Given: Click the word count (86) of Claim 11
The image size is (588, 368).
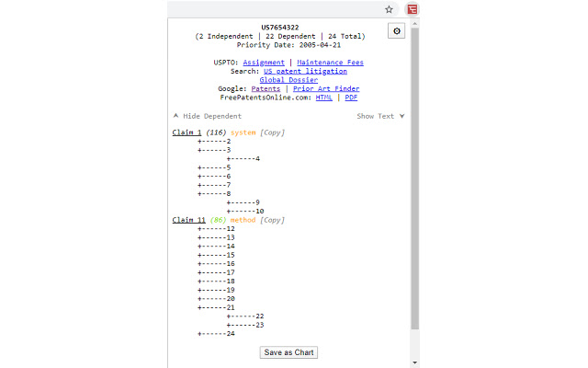Looking at the screenshot, I should 218,220.
